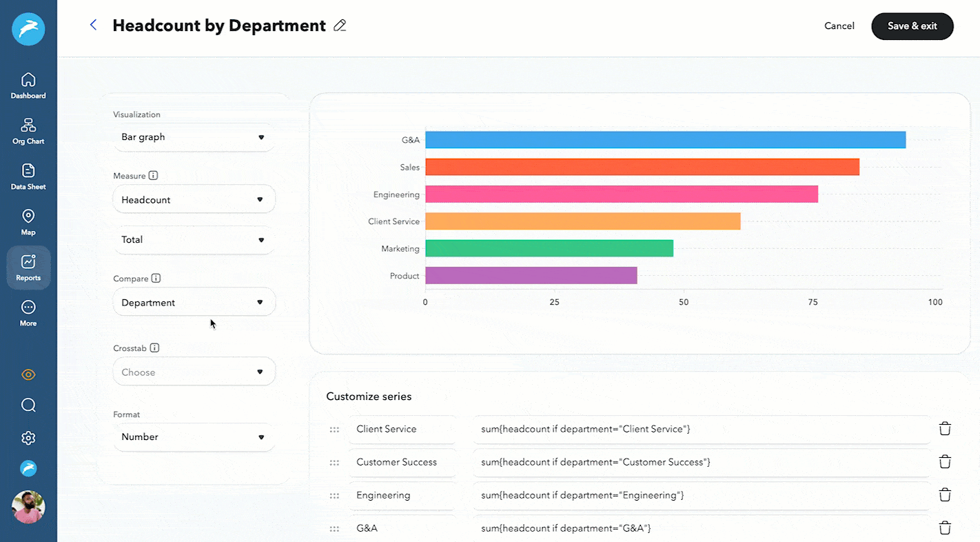Open the Org Chart view
The image size is (980, 542).
(x=28, y=130)
